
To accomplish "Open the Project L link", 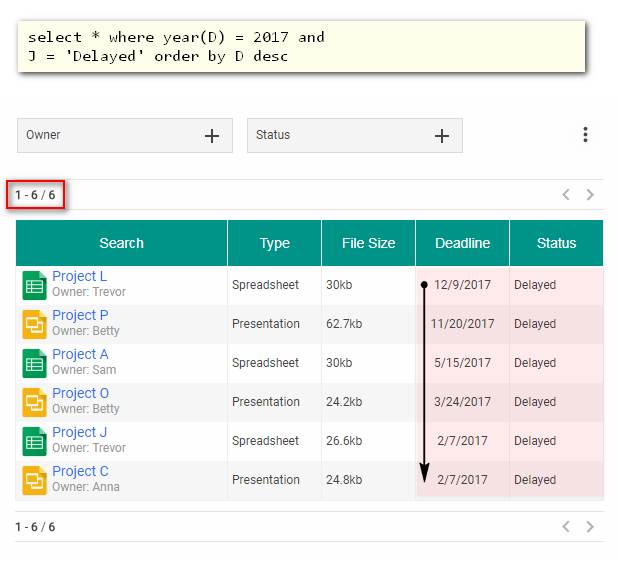I will 79,277.
